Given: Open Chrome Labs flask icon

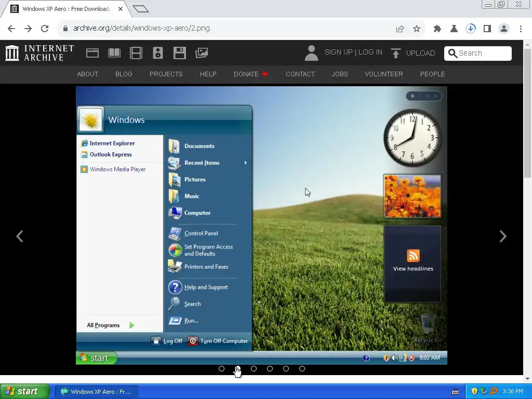Looking at the screenshot, I should pos(454,29).
